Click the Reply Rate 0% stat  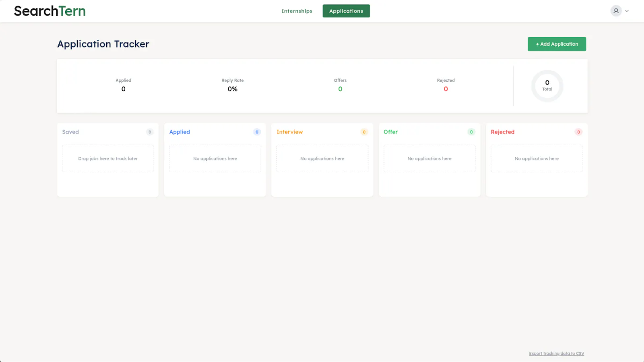pyautogui.click(x=233, y=85)
